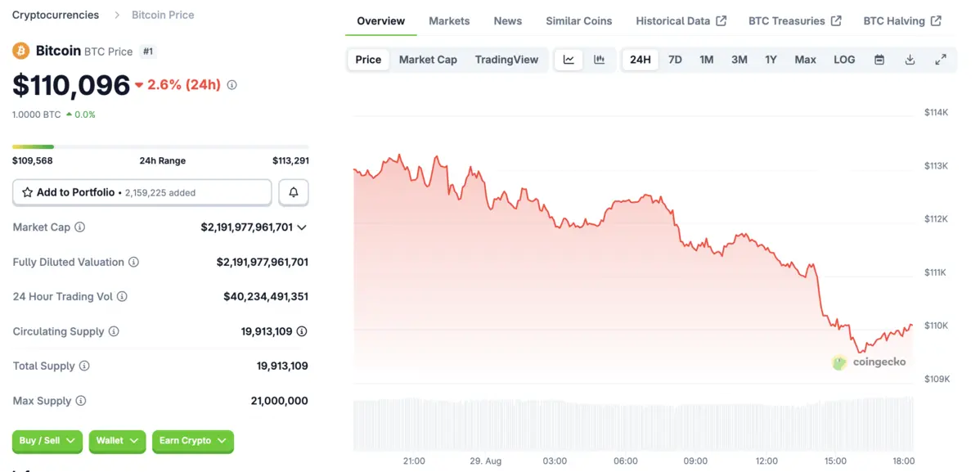The height and width of the screenshot is (472, 980).
Task: Go to Historical Data tab
Action: 680,20
